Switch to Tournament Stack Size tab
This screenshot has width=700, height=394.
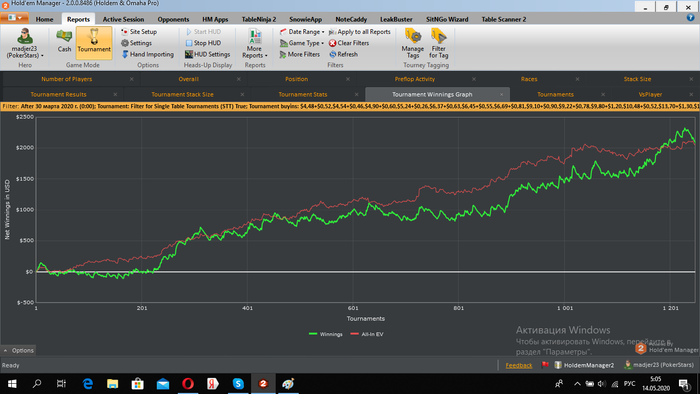182,95
